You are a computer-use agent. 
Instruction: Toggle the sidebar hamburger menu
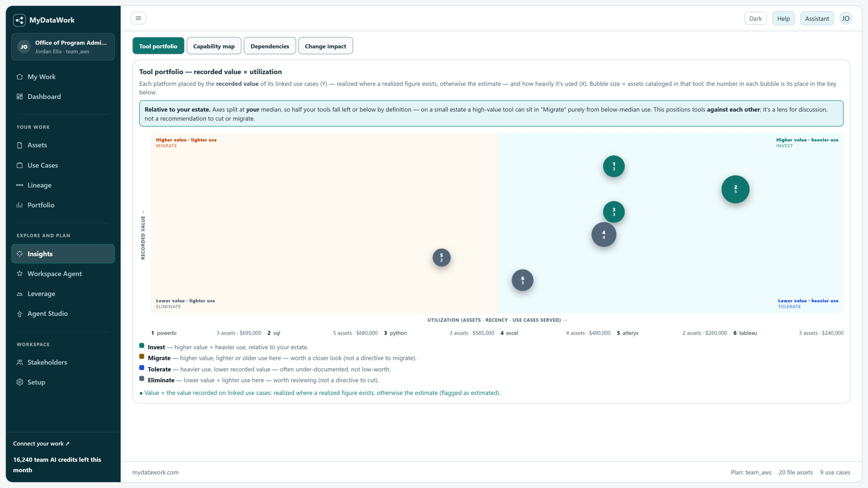pos(138,18)
